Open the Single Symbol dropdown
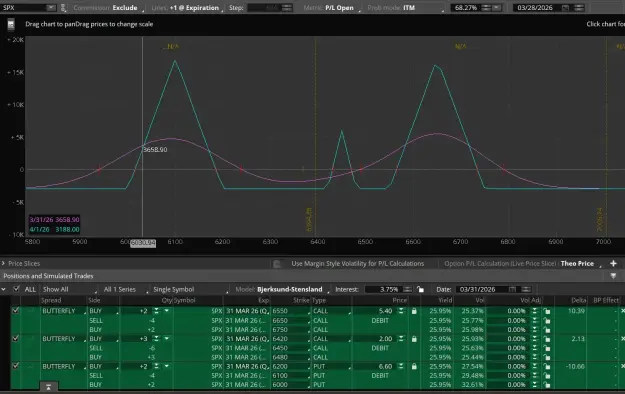 pyautogui.click(x=190, y=289)
